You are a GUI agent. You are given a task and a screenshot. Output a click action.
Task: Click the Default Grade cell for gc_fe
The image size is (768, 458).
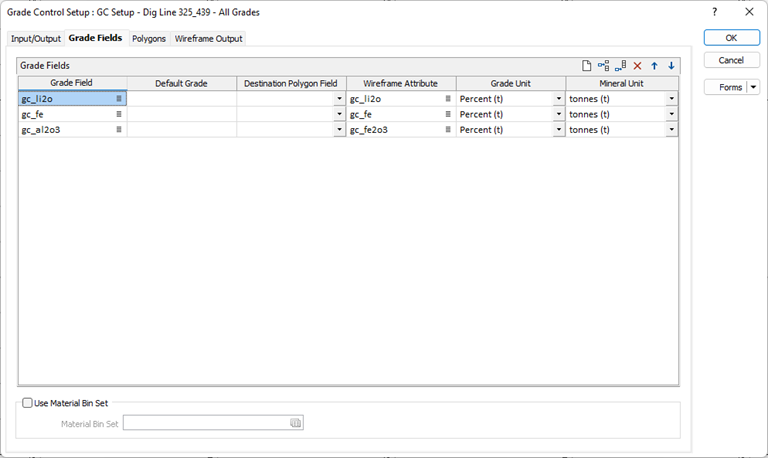[181, 115]
